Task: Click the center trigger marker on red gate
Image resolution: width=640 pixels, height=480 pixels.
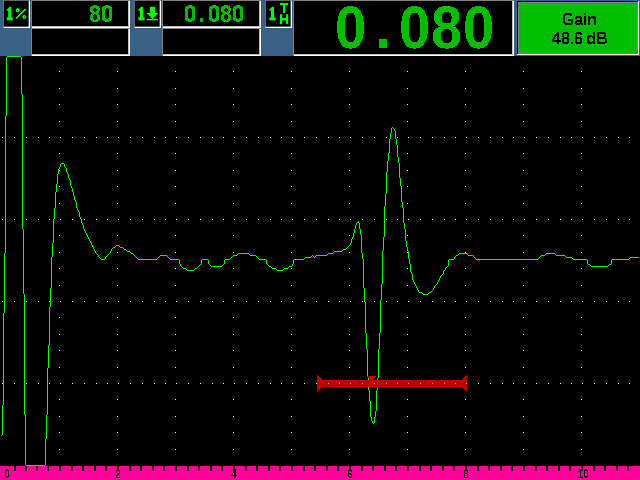Action: click(372, 381)
